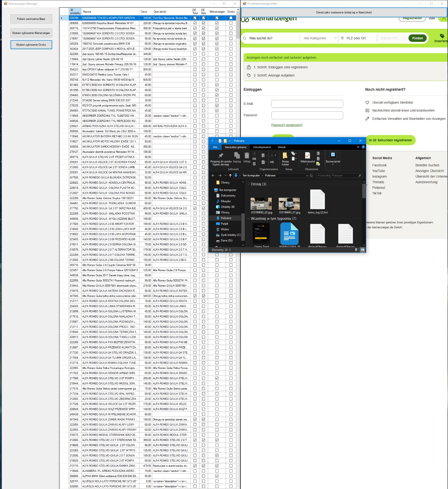Expand Explorer address bar history dropdown
Screen dimensions: 448x489
[x=307, y=175]
